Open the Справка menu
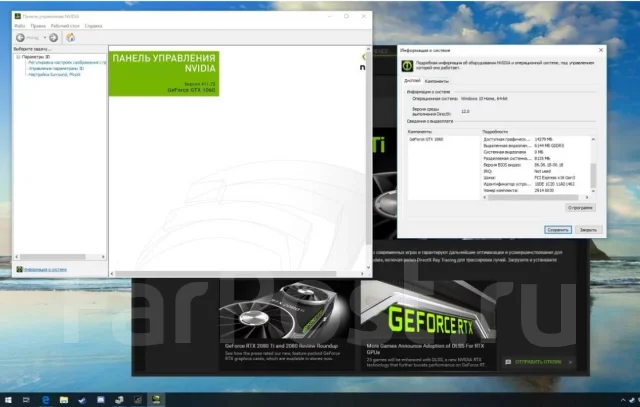Viewport: 640px width, 407px height. click(x=93, y=26)
